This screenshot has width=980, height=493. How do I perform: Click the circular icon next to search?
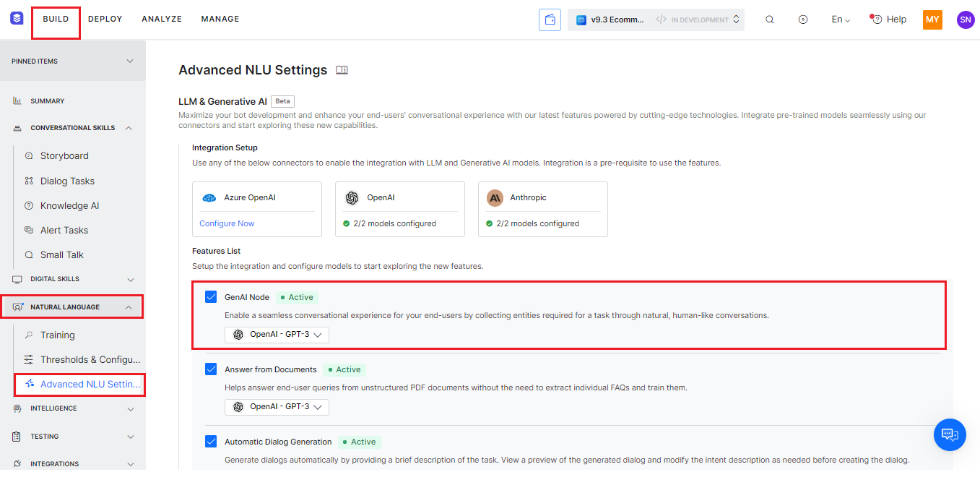[x=803, y=20]
